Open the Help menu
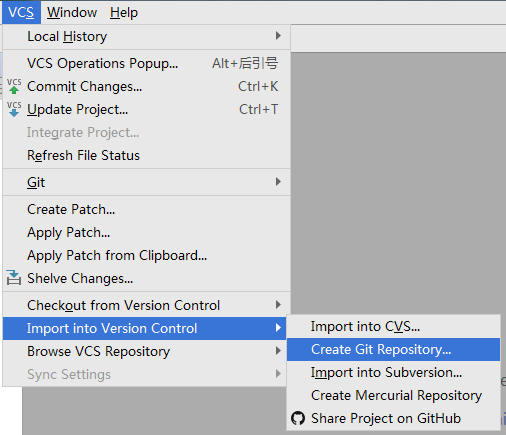 124,12
